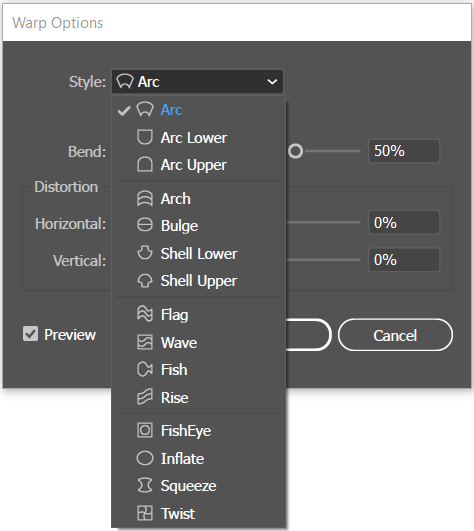Click the Bulge warp icon
The height and width of the screenshot is (531, 474).
[145, 225]
